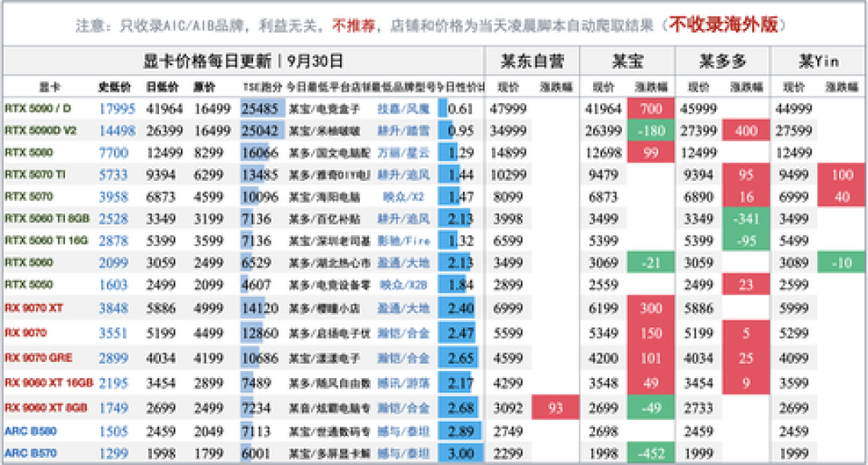
Task: Click the 某东自营 price 47999
Action: (x=507, y=109)
